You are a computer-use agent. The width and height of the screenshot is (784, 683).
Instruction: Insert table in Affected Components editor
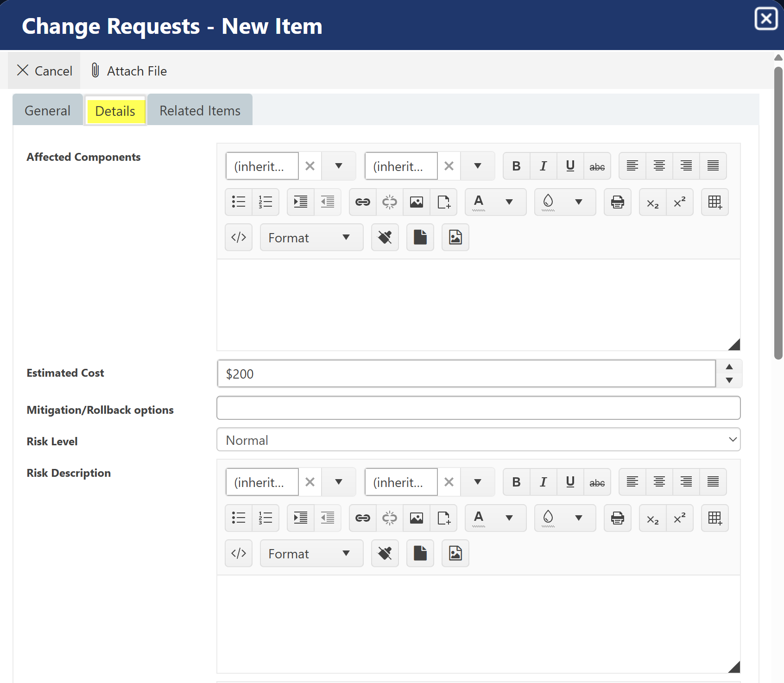tap(714, 202)
